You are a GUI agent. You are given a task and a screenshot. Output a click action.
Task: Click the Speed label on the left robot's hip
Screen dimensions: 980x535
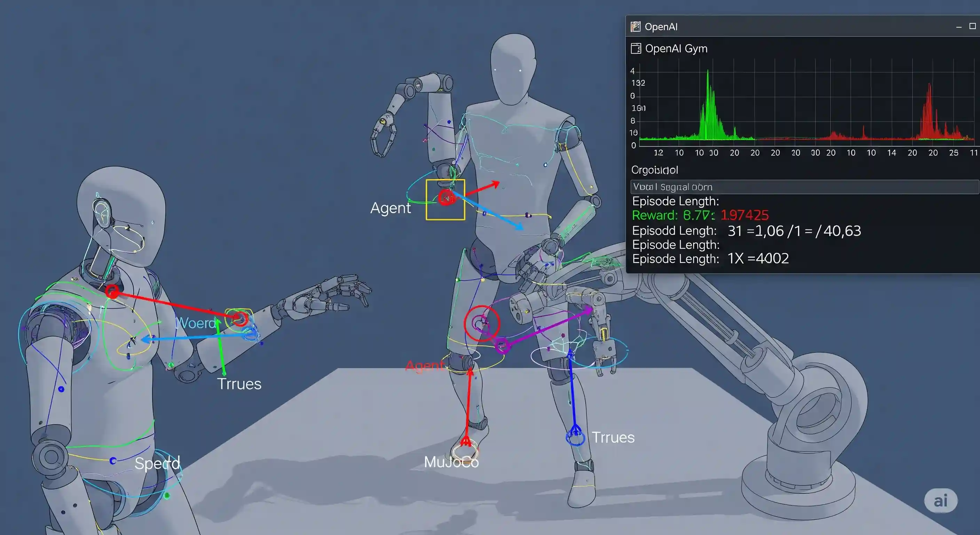click(157, 463)
